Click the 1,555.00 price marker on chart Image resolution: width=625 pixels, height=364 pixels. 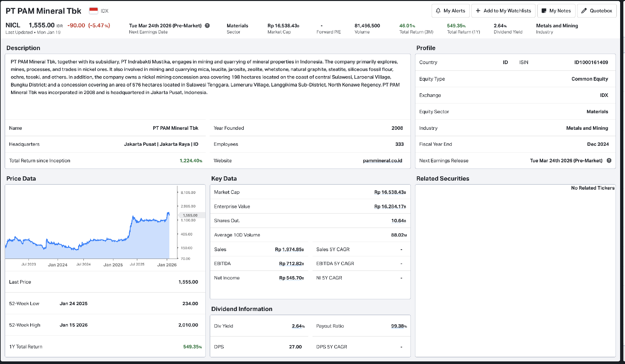191,215
